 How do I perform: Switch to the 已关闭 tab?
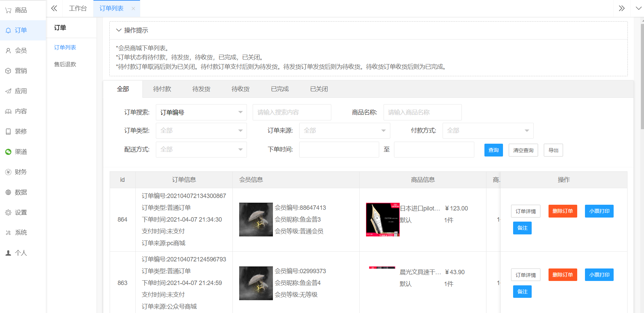(319, 89)
